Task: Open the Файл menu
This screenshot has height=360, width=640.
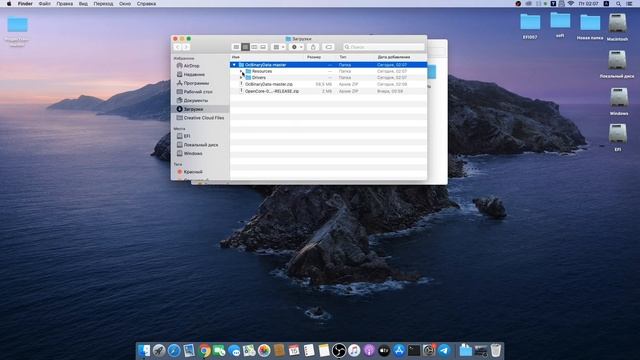Action: [44, 4]
